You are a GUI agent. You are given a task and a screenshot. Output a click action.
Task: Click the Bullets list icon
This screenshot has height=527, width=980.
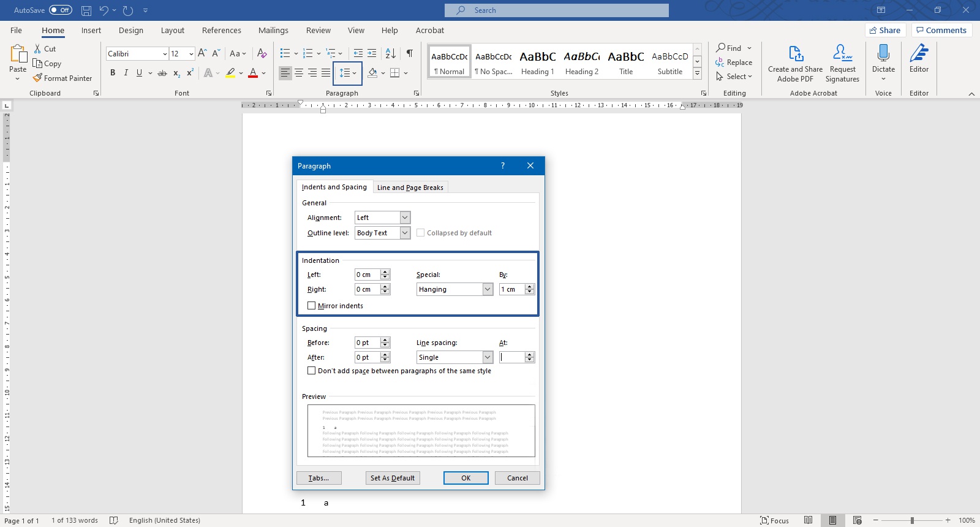[x=285, y=53]
